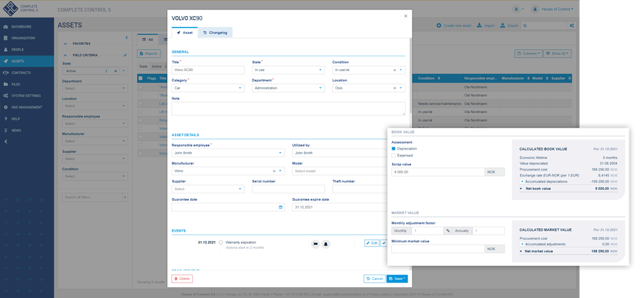Open the Location filter dropdown in sidebar panel
Image resolution: width=644 pixels, height=298 pixels.
tap(95, 106)
